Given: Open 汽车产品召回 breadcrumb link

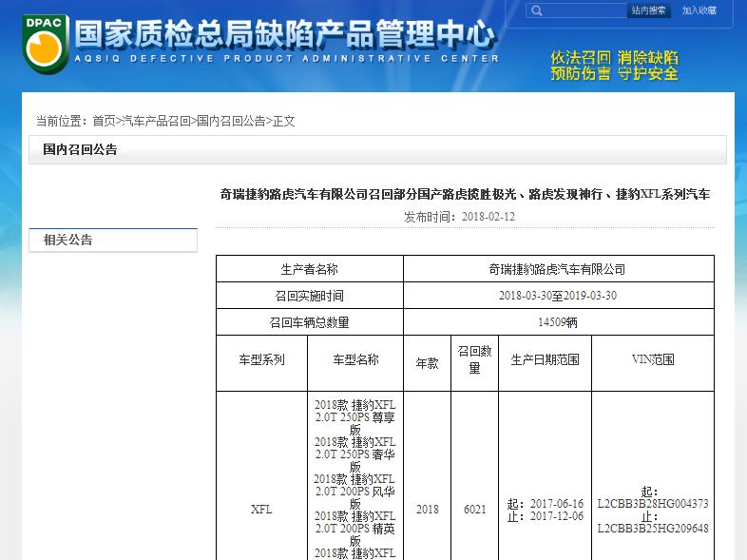Looking at the screenshot, I should (x=157, y=121).
